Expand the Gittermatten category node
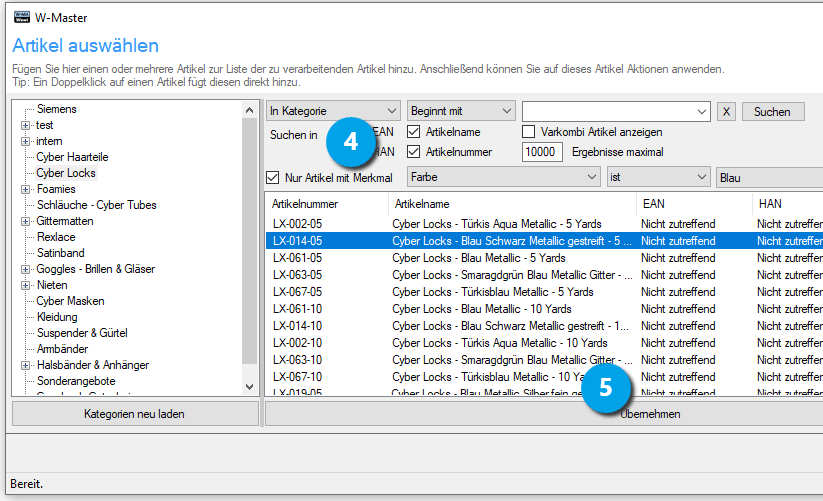The image size is (823, 501). (x=25, y=221)
